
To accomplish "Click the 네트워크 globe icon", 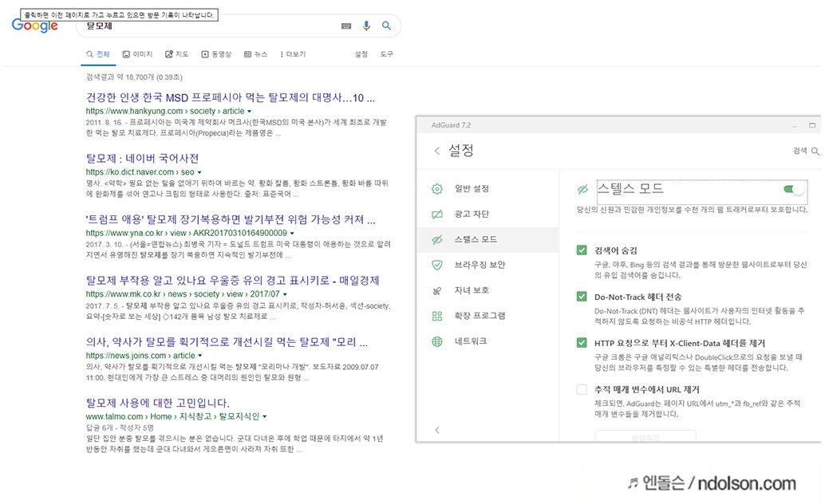I will click(437, 341).
